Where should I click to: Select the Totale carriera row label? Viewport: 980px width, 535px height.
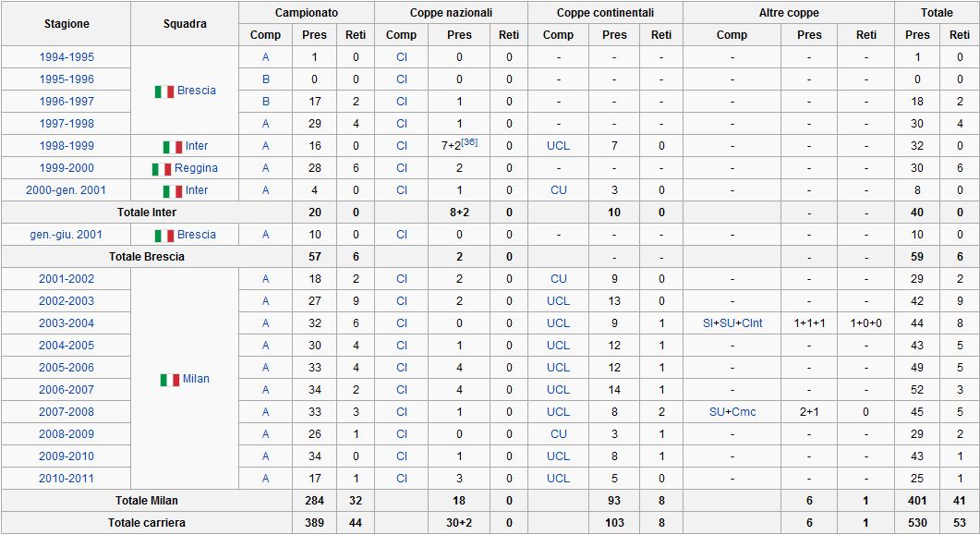[x=147, y=522]
